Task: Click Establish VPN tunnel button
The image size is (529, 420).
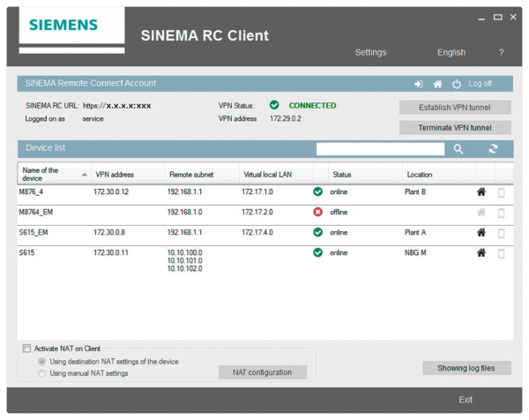Action: coord(455,107)
